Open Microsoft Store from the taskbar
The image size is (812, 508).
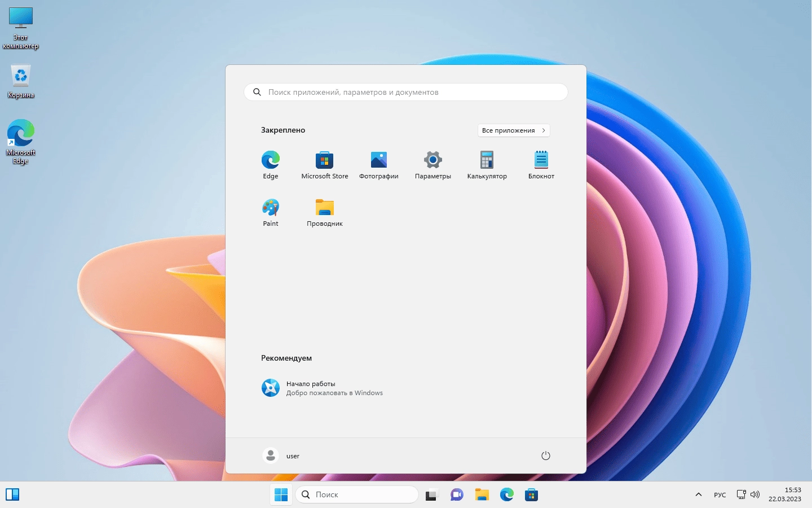point(531,495)
